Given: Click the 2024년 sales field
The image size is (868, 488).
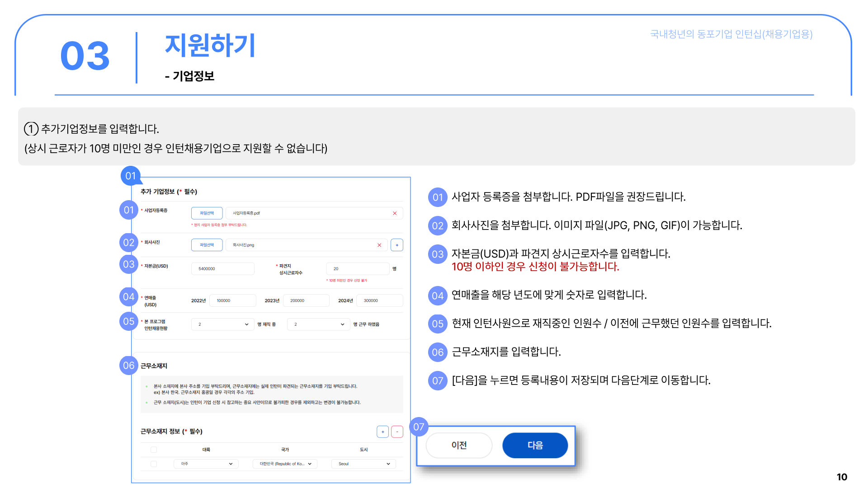Looking at the screenshot, I should (379, 300).
